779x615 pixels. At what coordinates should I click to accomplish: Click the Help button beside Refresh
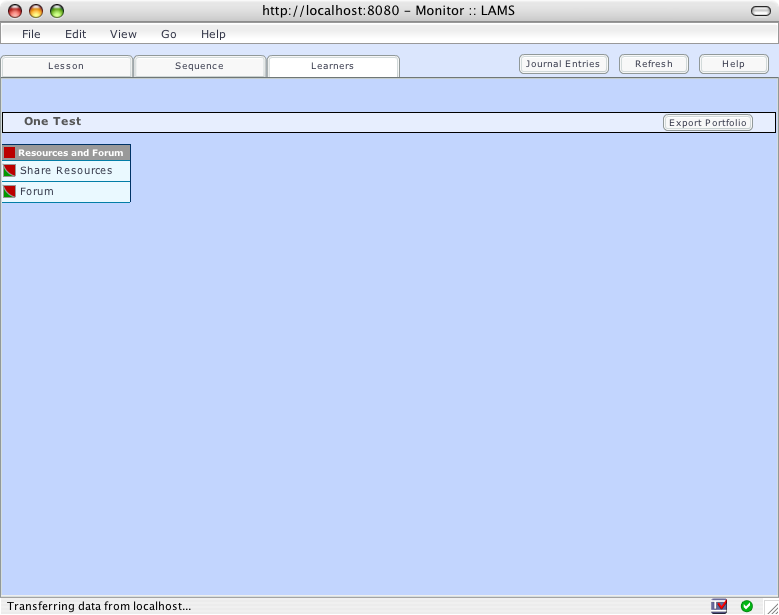tap(733, 64)
